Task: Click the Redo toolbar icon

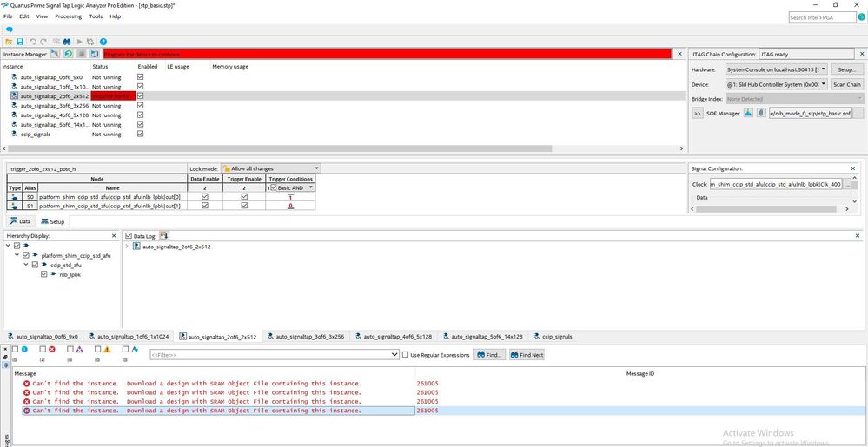Action: coord(43,42)
